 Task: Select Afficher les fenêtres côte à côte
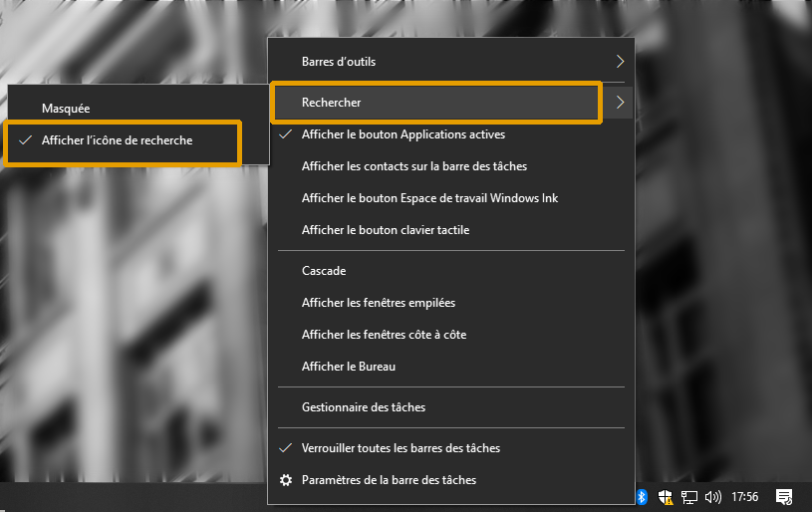pos(384,335)
